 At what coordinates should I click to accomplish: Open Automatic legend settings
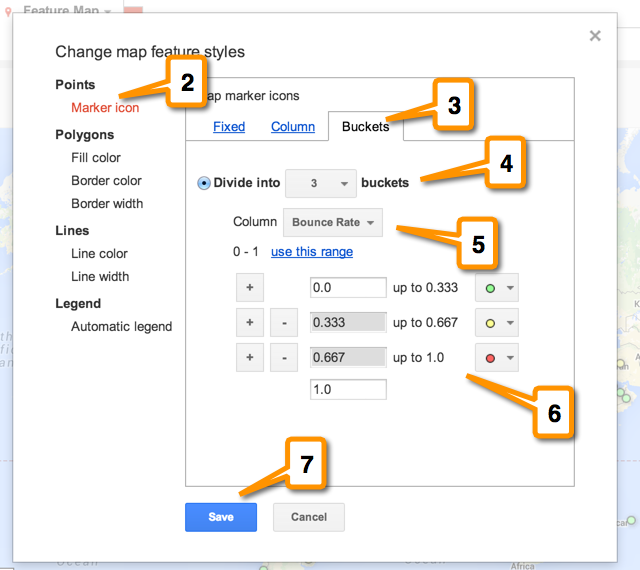click(122, 327)
